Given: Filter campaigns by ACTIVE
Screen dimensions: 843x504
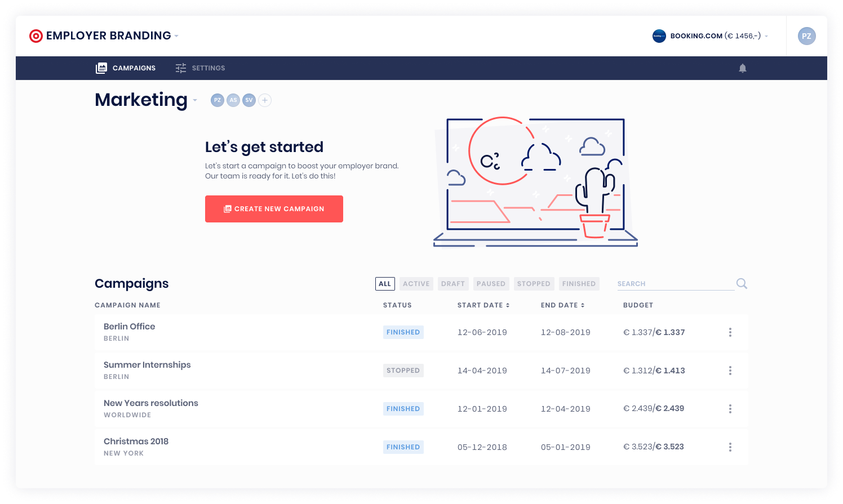Looking at the screenshot, I should 416,284.
